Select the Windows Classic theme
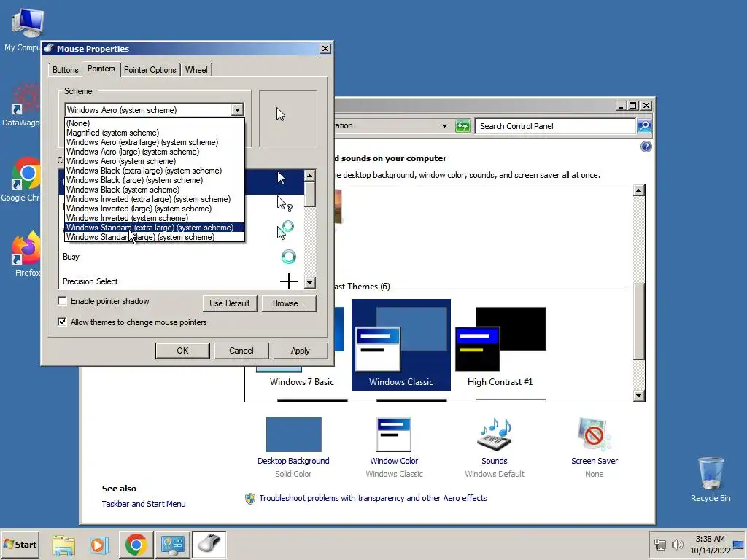Screen dimensions: 747x560 401,345
